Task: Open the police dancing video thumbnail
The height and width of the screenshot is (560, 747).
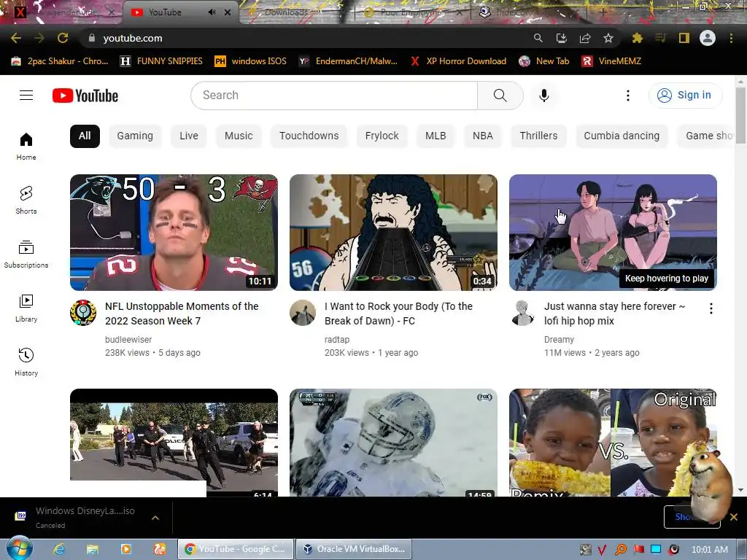Action: point(174,443)
